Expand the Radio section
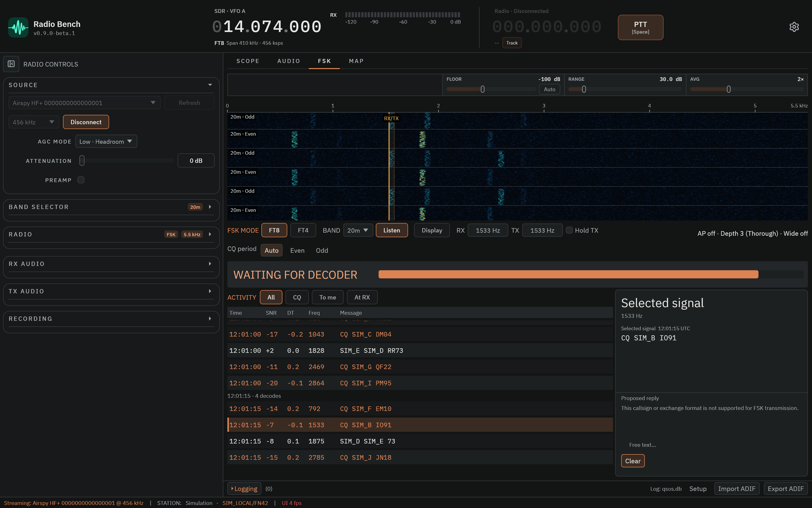 (x=210, y=234)
